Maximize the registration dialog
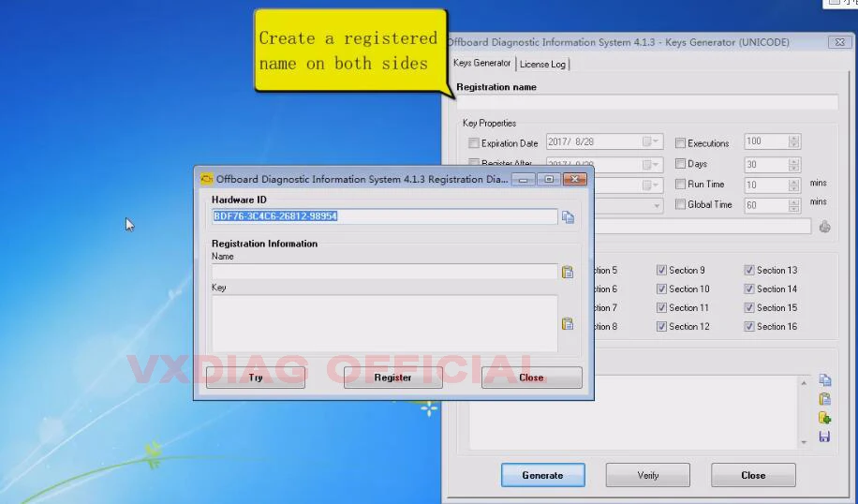The height and width of the screenshot is (504, 858). click(549, 180)
